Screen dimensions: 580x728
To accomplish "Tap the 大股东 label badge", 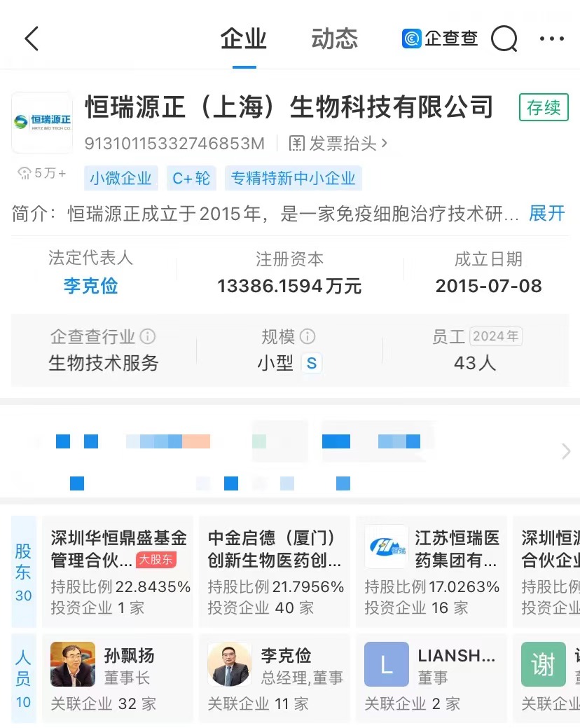I will 156,560.
